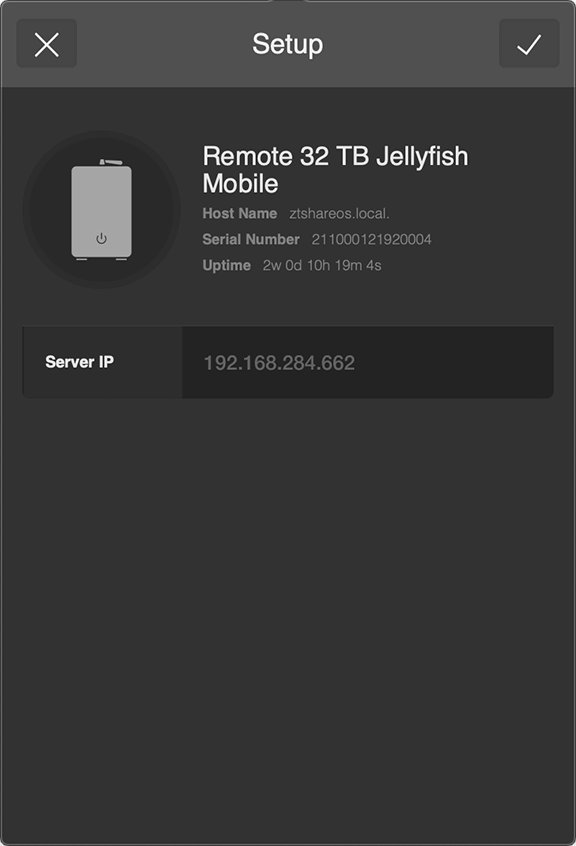Click the Uptime label
576x846 pixels.
pyautogui.click(x=227, y=265)
